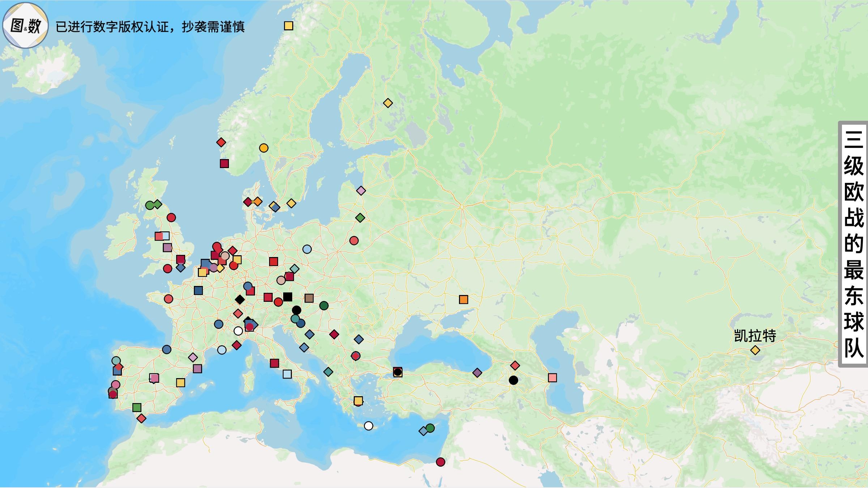Image resolution: width=868 pixels, height=488 pixels.
Task: Click the light blue circle on France's Mediterranean coast
Action: (x=222, y=350)
